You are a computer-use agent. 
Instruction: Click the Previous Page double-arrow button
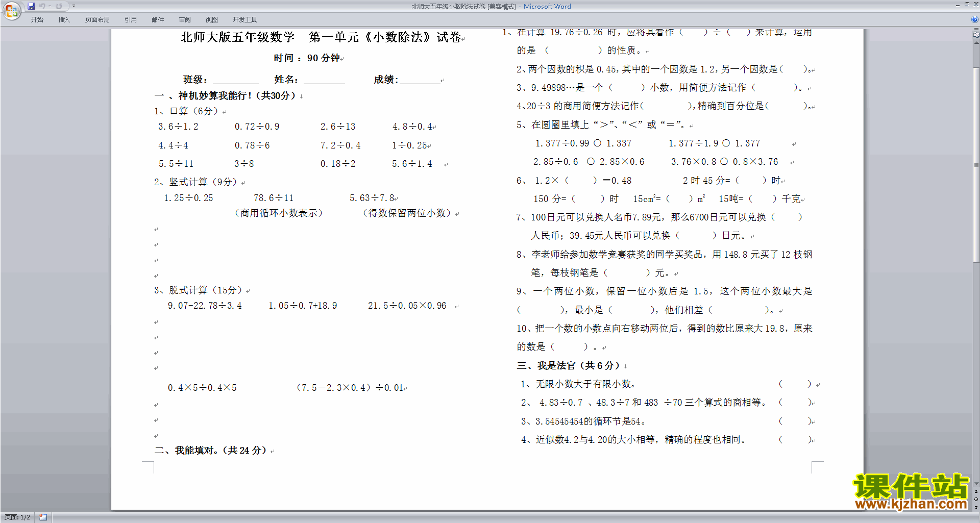point(976,491)
